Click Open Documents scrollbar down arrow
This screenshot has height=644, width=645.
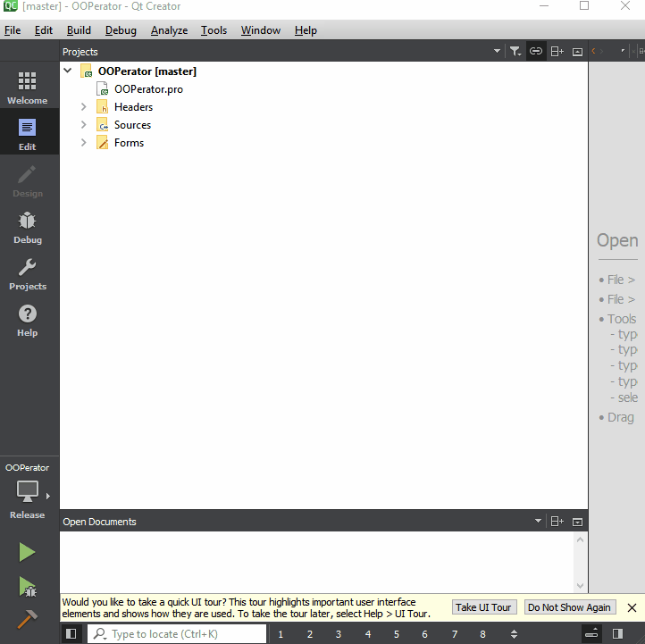tap(580, 586)
